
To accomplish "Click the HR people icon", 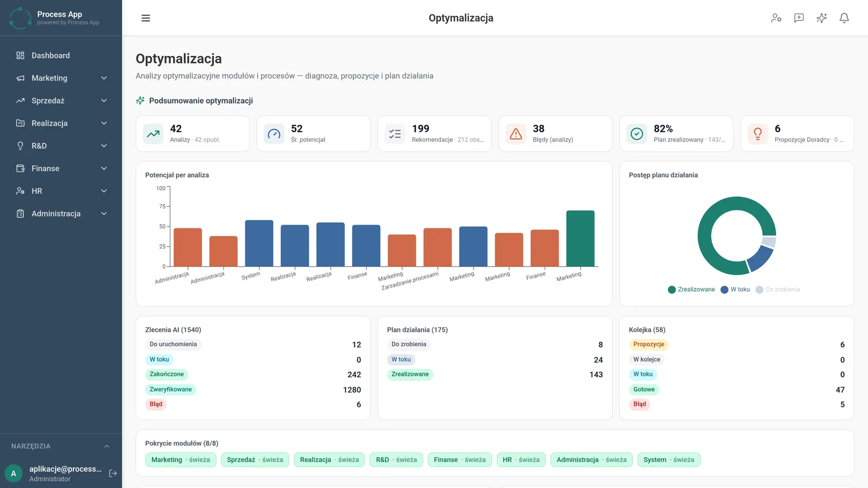I will tap(21, 191).
